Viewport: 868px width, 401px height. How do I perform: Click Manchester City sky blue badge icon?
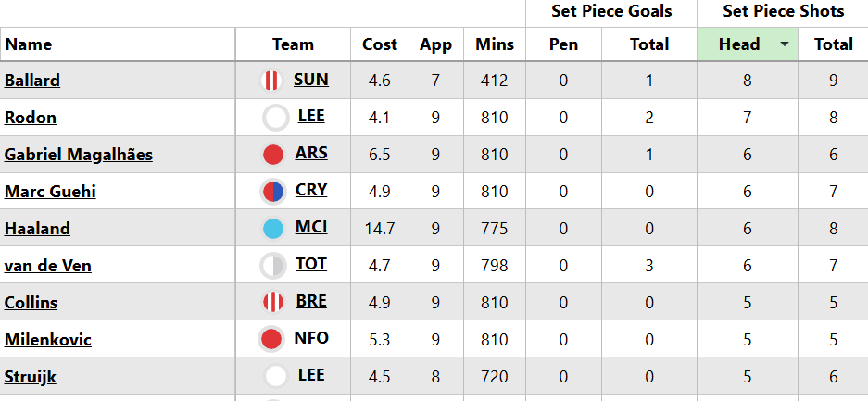(273, 229)
